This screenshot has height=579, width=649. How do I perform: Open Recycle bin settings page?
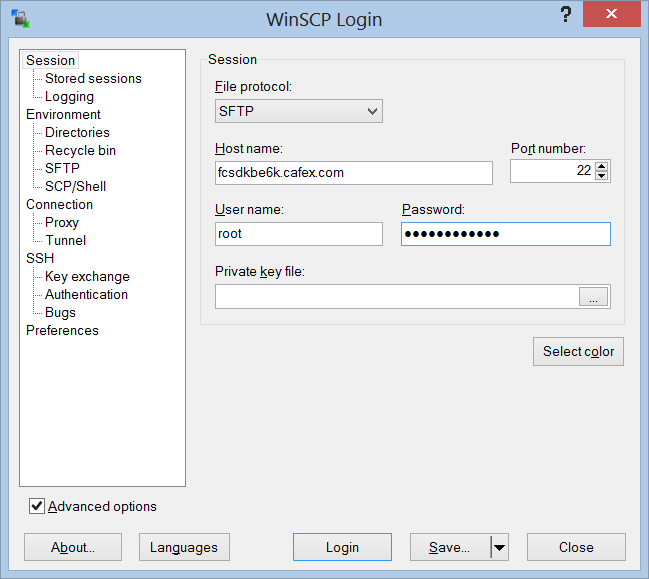click(80, 150)
